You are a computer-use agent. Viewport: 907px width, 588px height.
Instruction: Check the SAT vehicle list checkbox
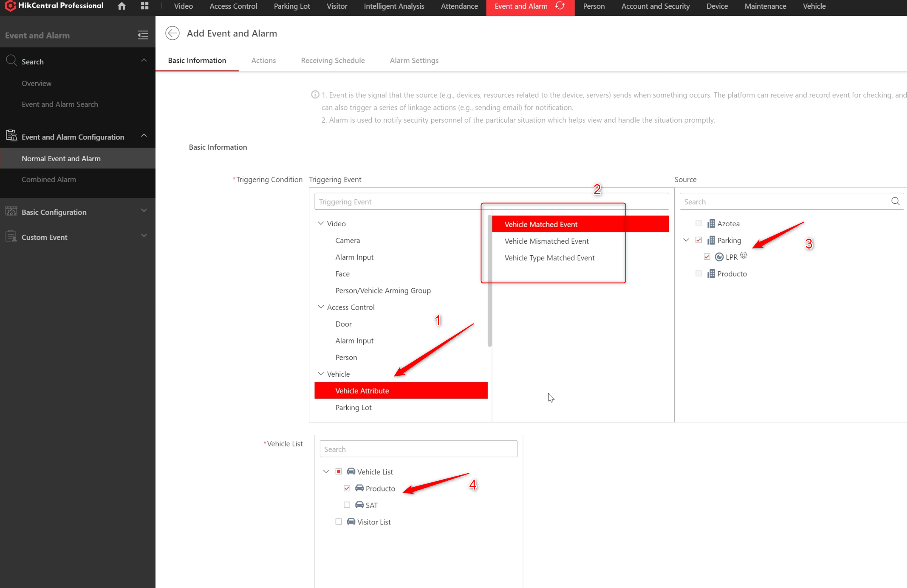[347, 505]
